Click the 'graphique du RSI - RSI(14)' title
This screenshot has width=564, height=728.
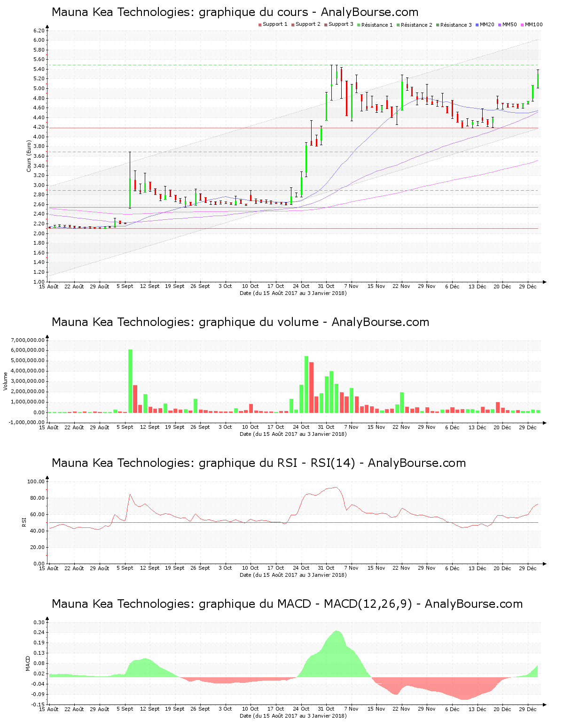point(258,463)
